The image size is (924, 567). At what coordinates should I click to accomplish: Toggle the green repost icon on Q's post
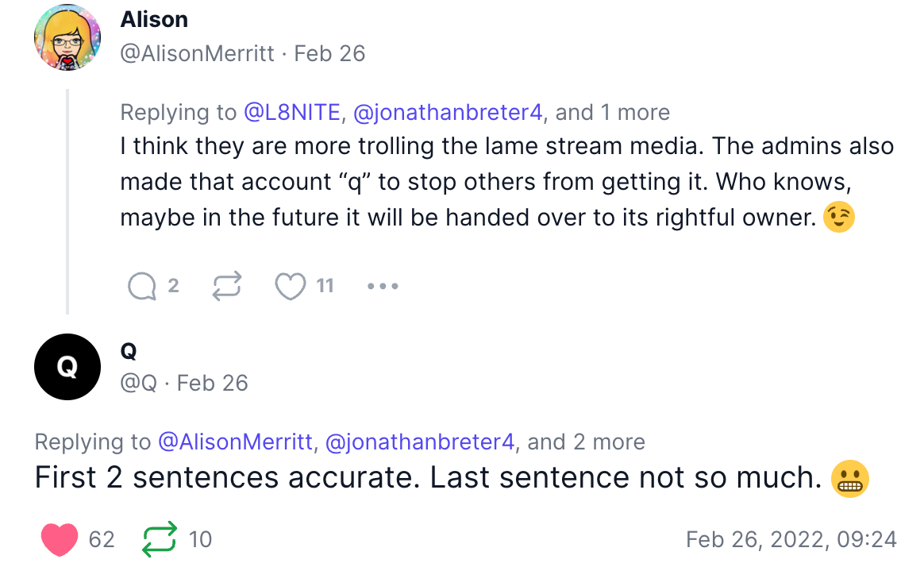tap(159, 540)
